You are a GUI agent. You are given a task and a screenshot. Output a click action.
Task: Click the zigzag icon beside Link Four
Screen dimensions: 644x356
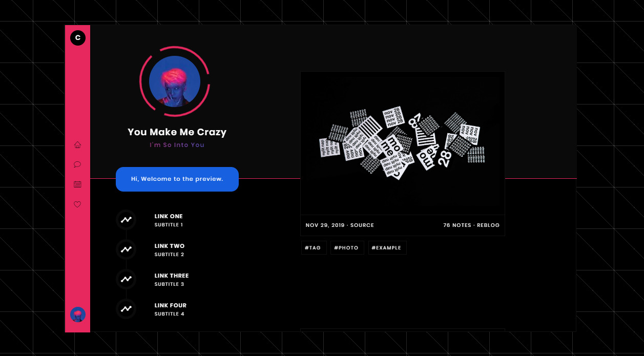(x=126, y=309)
